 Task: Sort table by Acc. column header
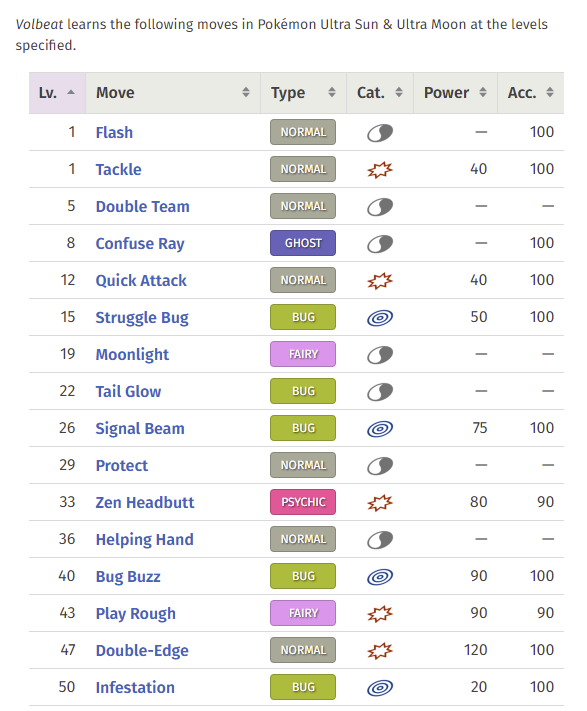[x=531, y=93]
